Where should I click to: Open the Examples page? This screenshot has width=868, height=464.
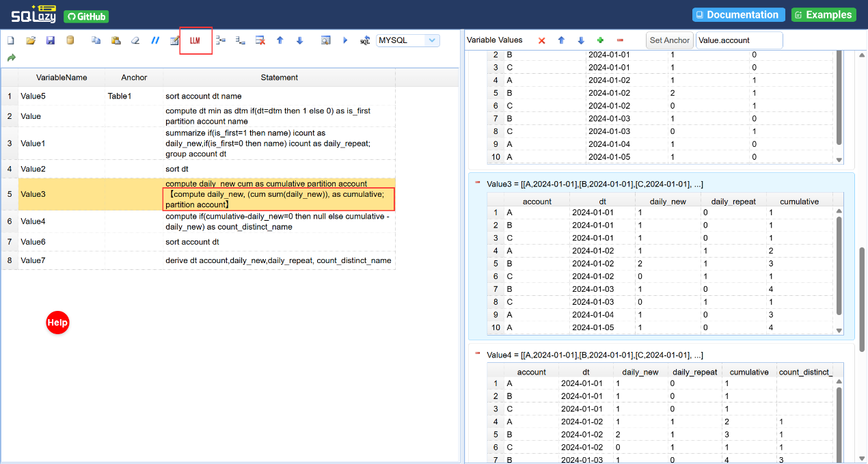(x=824, y=14)
